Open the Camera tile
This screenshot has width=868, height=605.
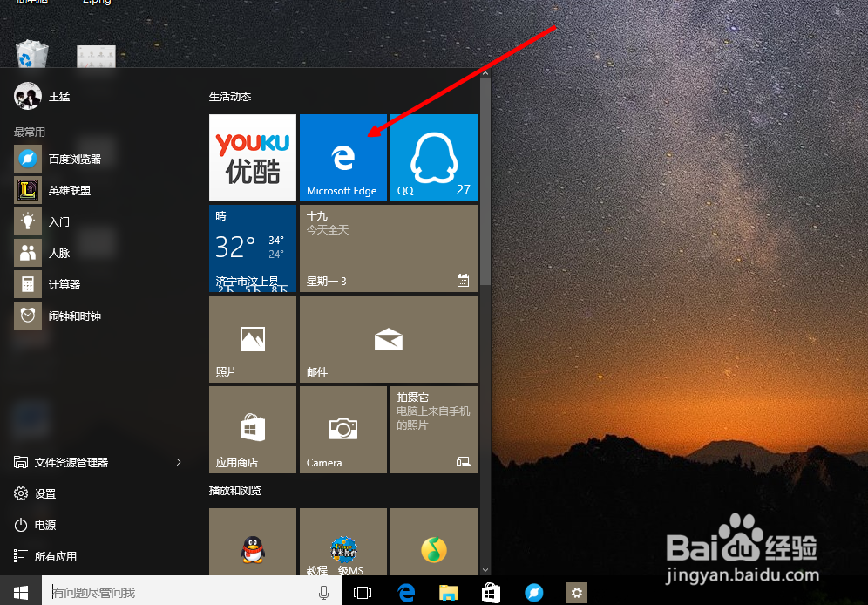click(x=343, y=430)
